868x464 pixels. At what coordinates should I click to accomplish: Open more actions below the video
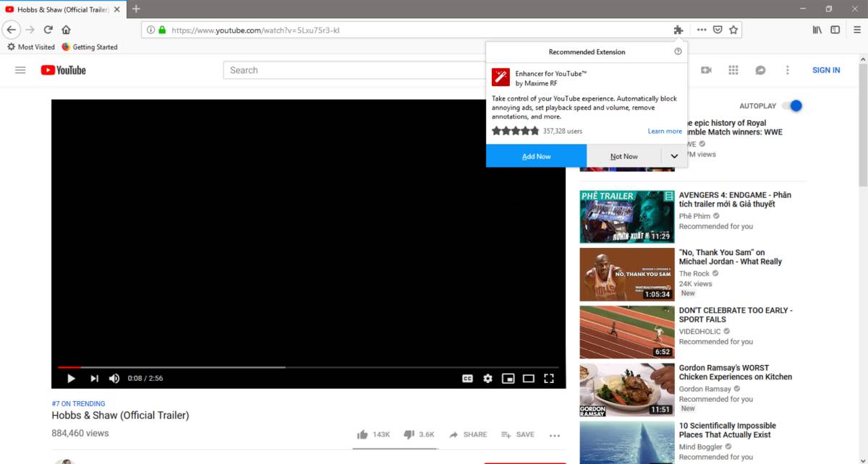[555, 435]
